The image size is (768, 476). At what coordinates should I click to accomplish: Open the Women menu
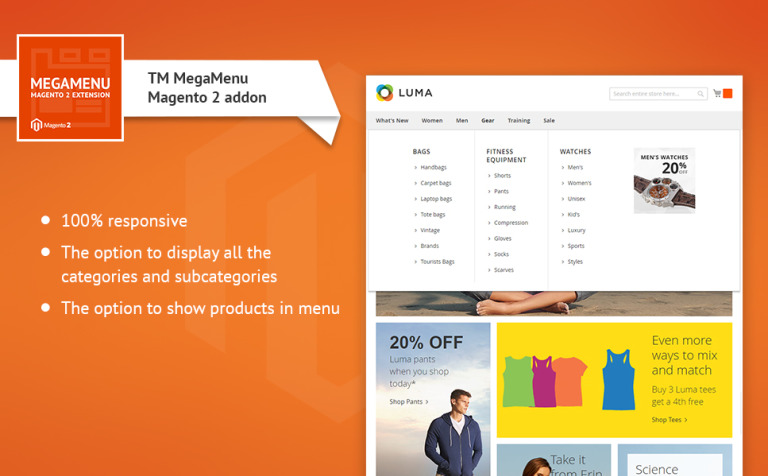(432, 120)
